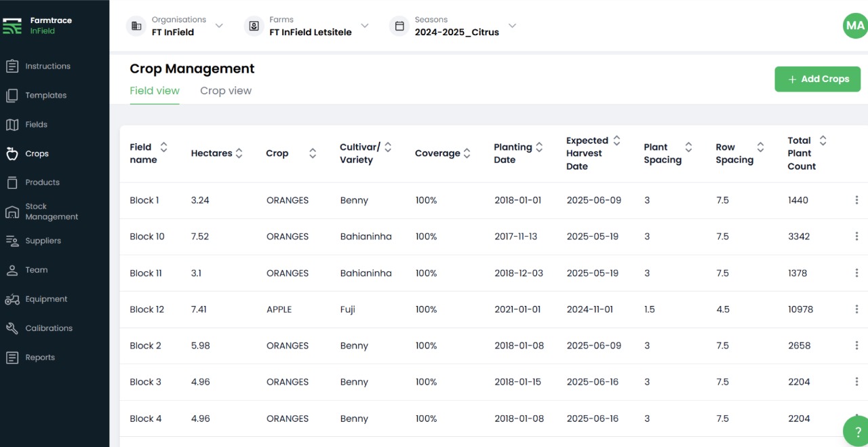Expand the Organisations dropdown chevron

(x=219, y=26)
